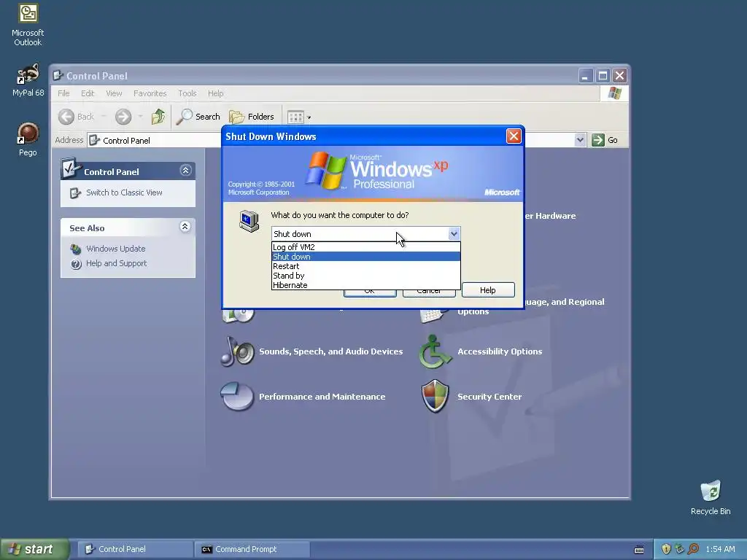This screenshot has height=560, width=747.
Task: Open the shut down action dropdown arrow
Action: click(454, 234)
